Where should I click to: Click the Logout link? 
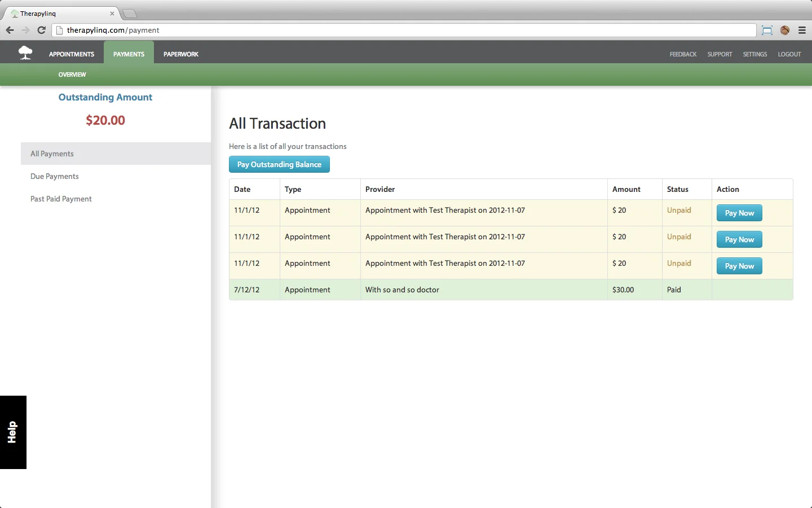(789, 54)
